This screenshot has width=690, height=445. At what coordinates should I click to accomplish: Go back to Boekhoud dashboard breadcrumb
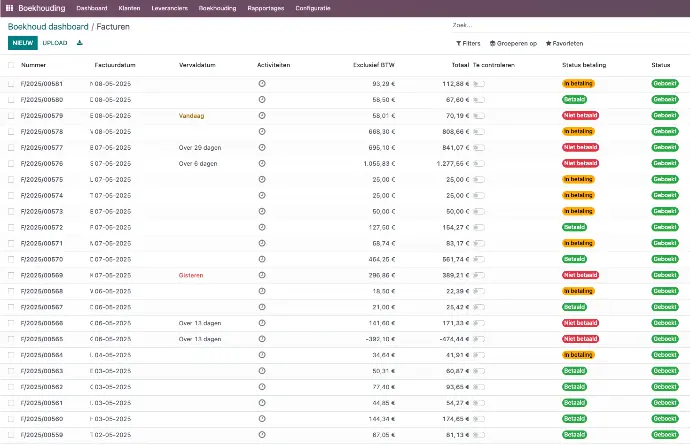pyautogui.click(x=48, y=26)
